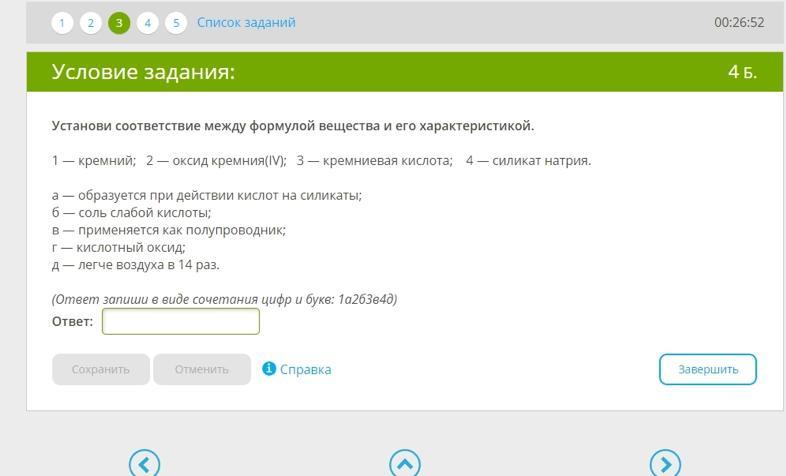The height and width of the screenshot is (476, 786).
Task: Click into the Ответ input field
Action: (x=181, y=321)
